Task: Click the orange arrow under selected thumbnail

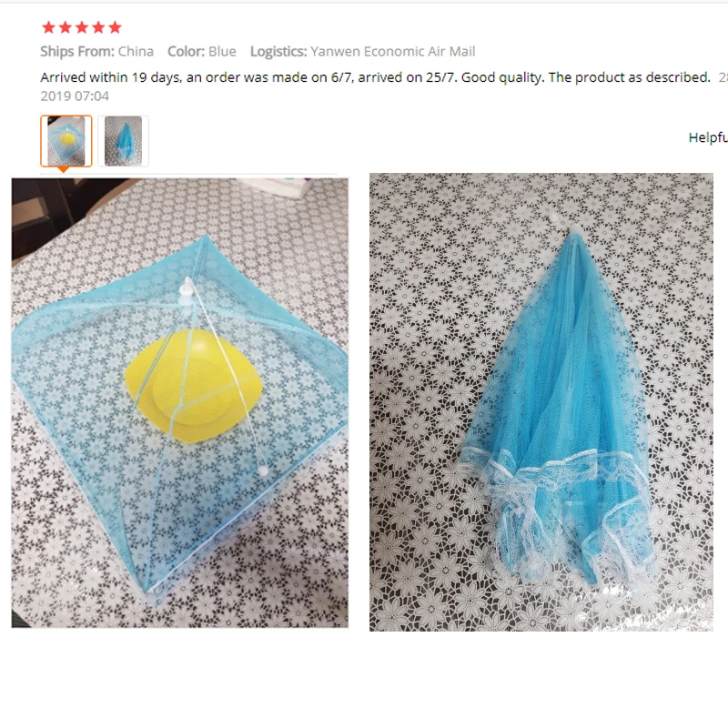Action: [63, 170]
